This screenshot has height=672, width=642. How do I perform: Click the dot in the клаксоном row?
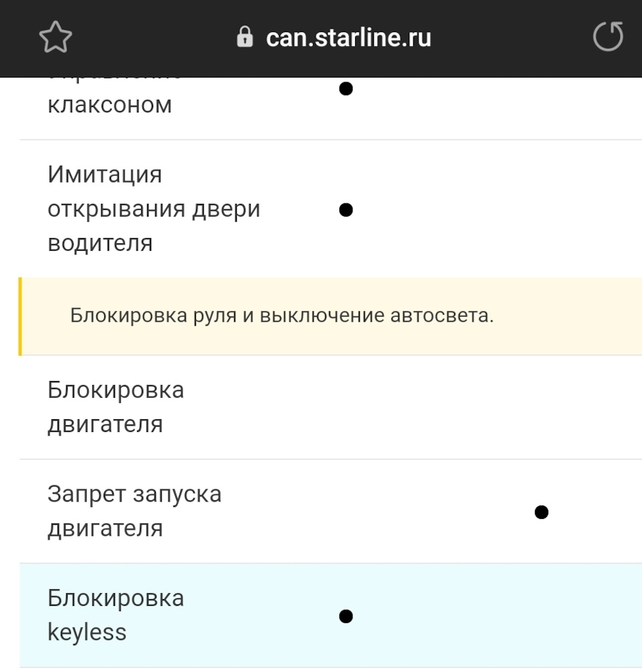click(x=346, y=89)
